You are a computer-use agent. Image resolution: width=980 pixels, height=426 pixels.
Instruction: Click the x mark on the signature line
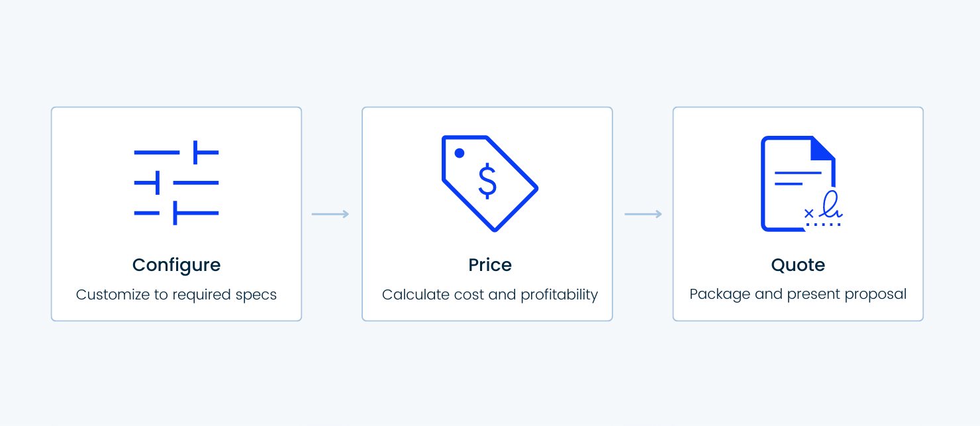click(808, 213)
